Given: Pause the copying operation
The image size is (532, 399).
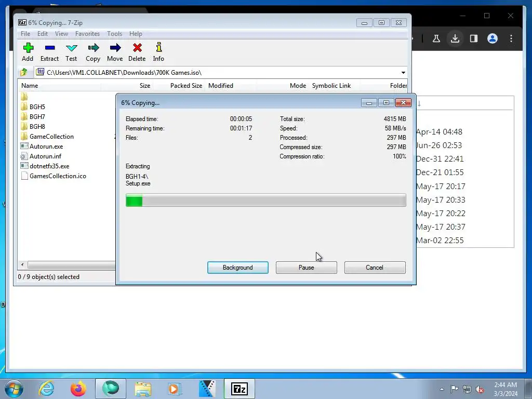Looking at the screenshot, I should click(x=307, y=268).
